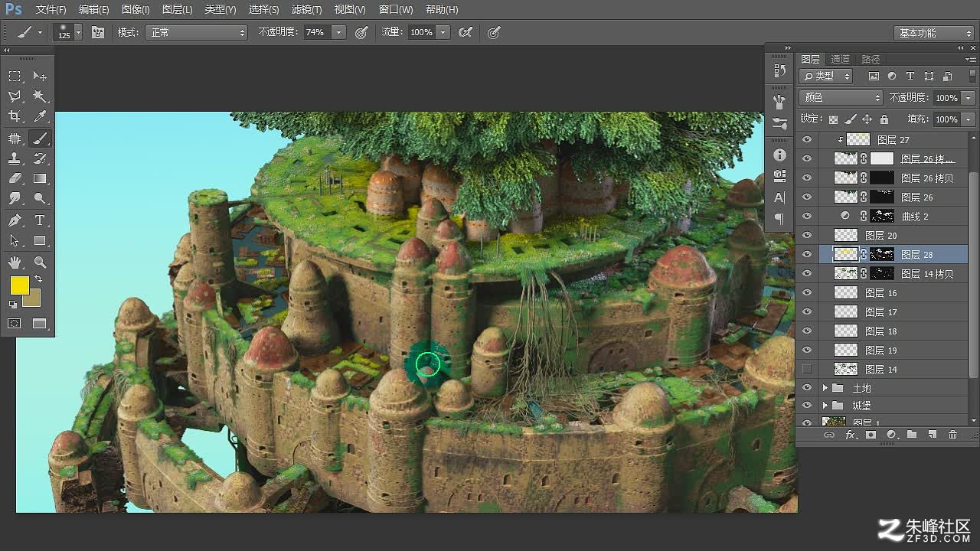980x551 pixels.
Task: Select the Brush tool in toolbox
Action: coord(40,139)
